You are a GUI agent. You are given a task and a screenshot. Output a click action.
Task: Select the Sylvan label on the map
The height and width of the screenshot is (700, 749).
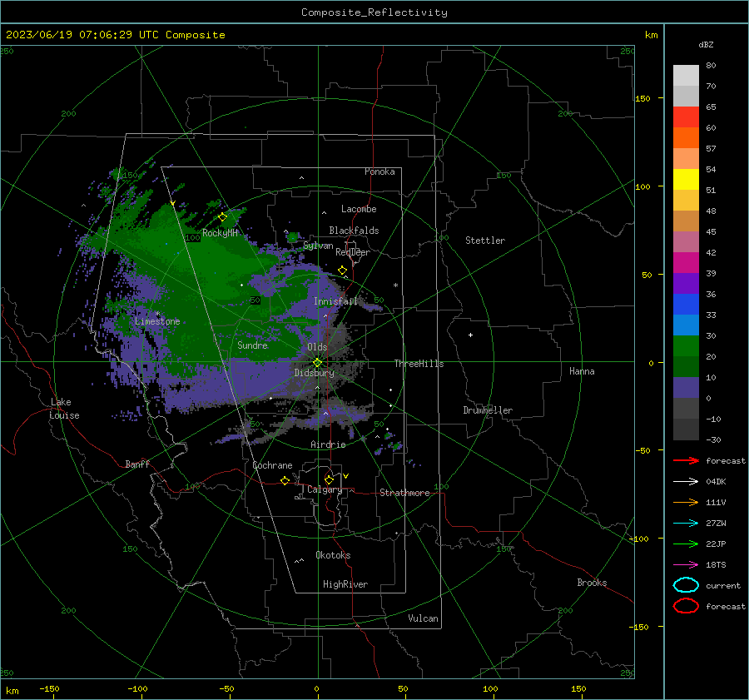(x=318, y=246)
